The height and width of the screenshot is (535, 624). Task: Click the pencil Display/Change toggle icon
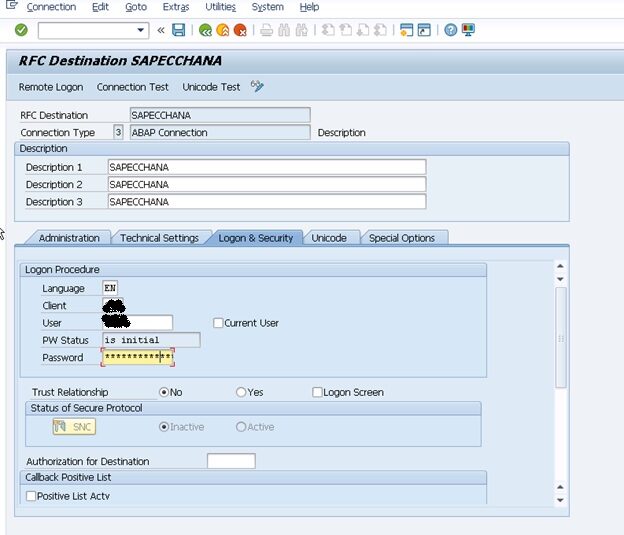257,87
